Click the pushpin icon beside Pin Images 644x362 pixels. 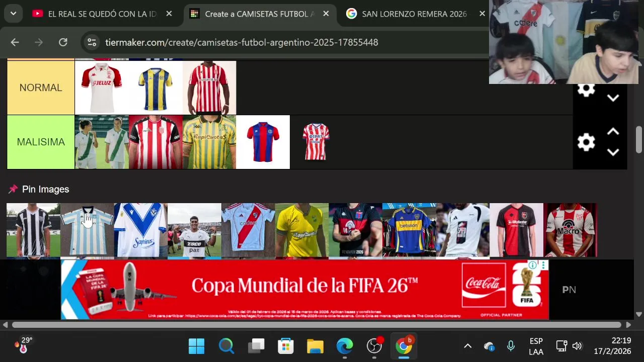(x=13, y=189)
